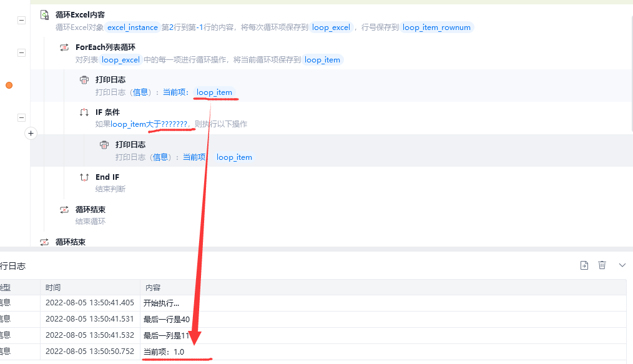The image size is (633, 364).
Task: Add a step with the plus button
Action: click(31, 133)
